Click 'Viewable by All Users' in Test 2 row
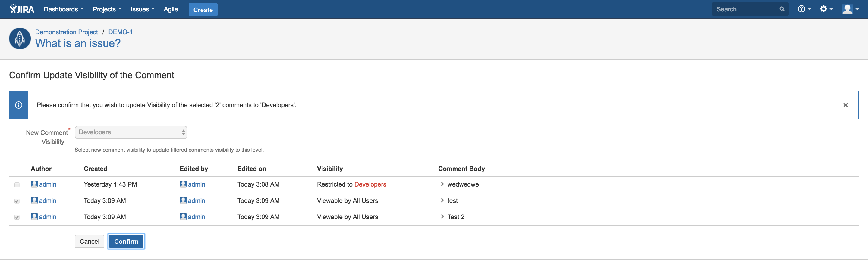868x260 pixels. point(348,217)
